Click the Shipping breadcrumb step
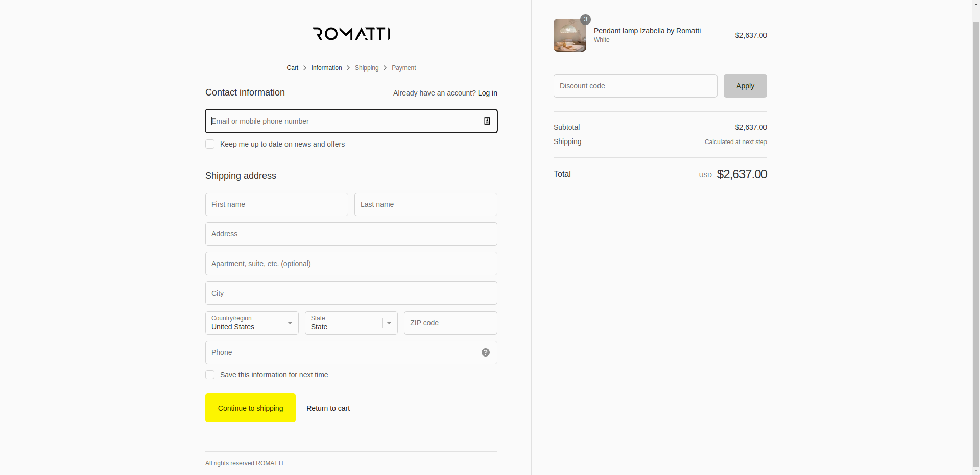This screenshot has width=980, height=475. [x=367, y=68]
